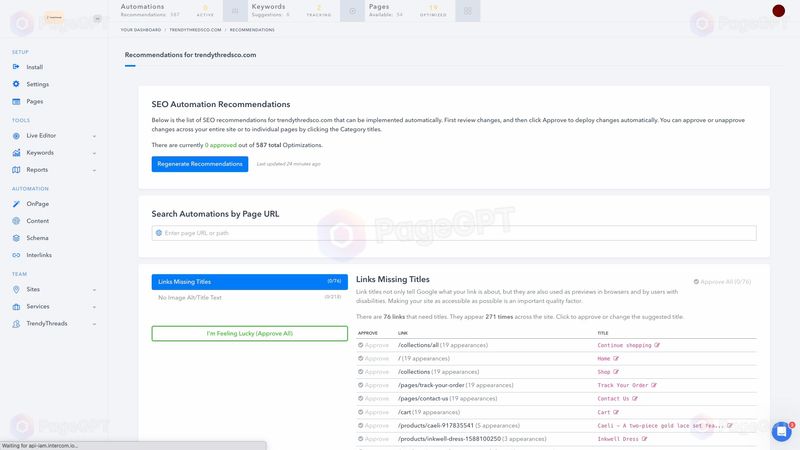Click the Track Your Order suggested title

point(622,385)
